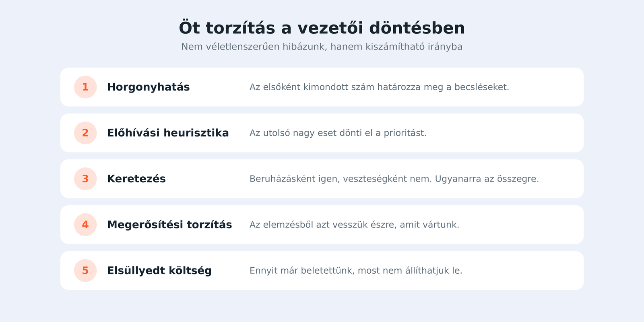644x322 pixels.
Task: Select the heading 'Megerősítési torzítás'
Action: (x=169, y=225)
